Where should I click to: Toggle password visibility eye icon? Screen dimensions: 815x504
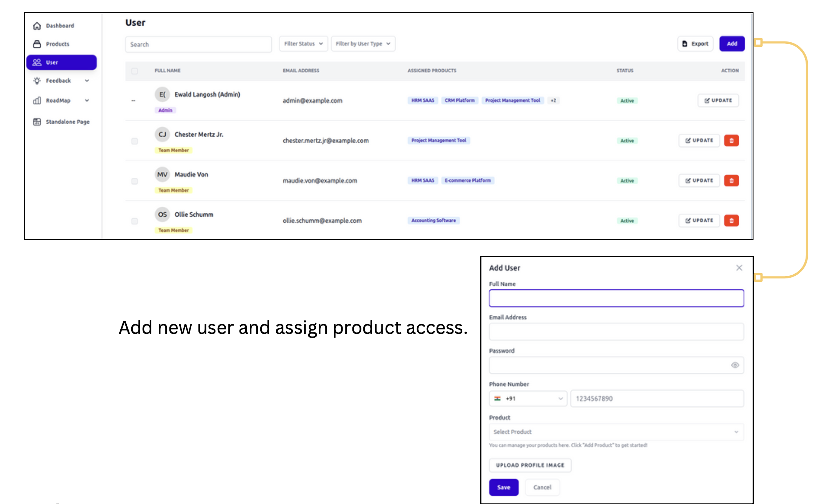tap(735, 365)
